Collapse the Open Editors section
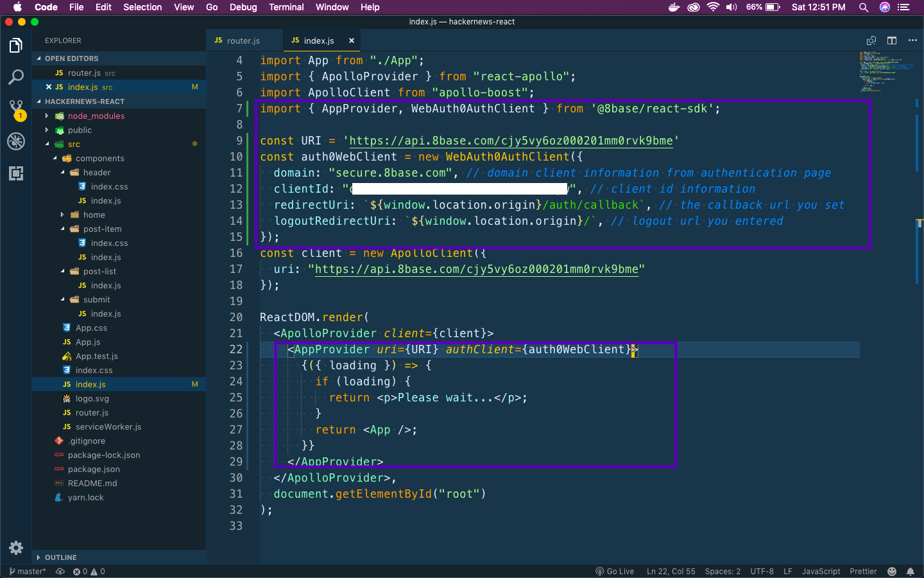The width and height of the screenshot is (924, 578). click(x=119, y=58)
